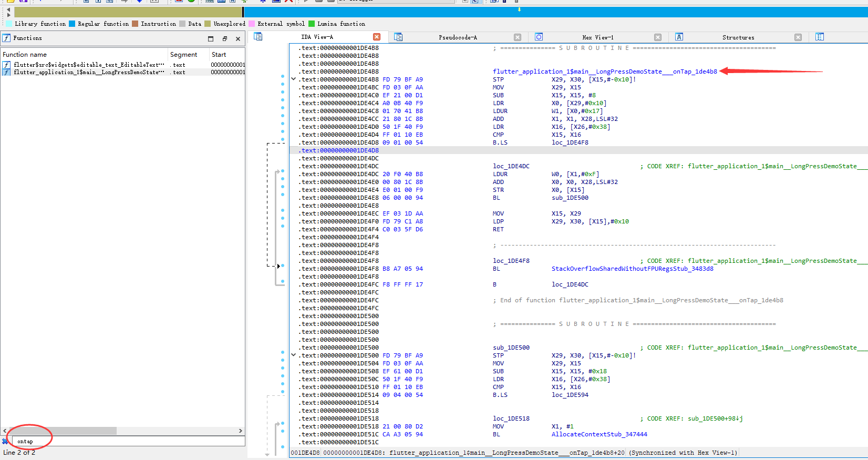This screenshot has width=868, height=460.
Task: Float the Functions panel window
Action: (x=224, y=38)
